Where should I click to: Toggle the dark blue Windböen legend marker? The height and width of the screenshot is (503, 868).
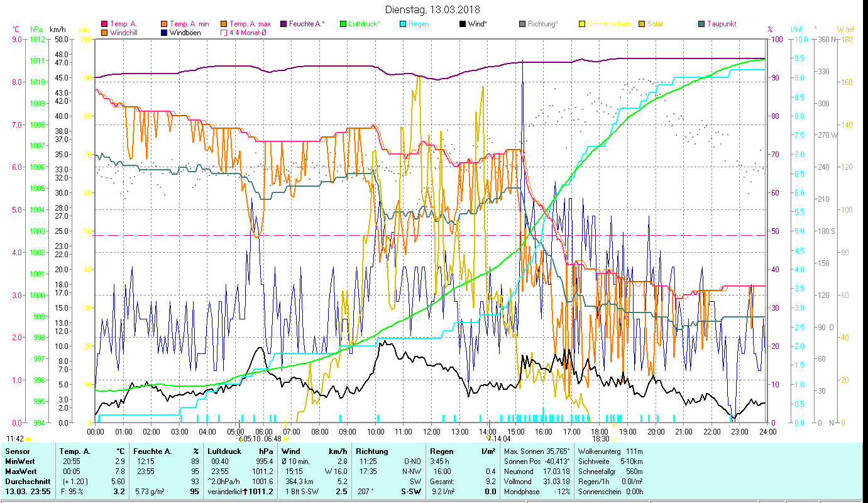pyautogui.click(x=165, y=33)
